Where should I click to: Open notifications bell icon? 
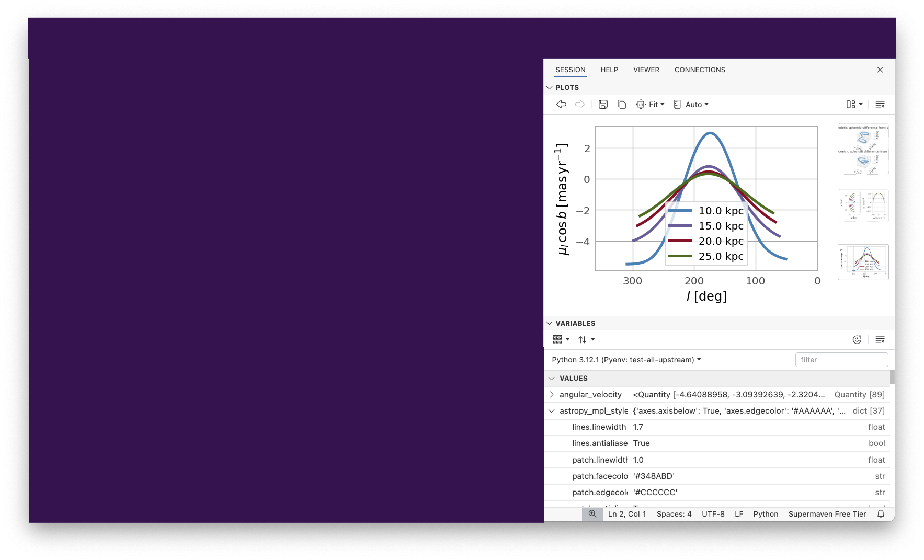tap(881, 514)
